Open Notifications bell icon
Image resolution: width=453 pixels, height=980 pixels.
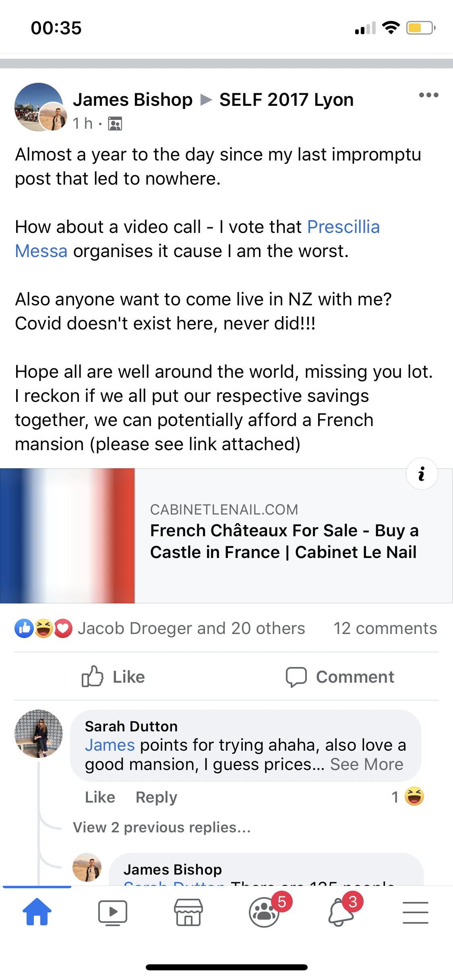[341, 912]
